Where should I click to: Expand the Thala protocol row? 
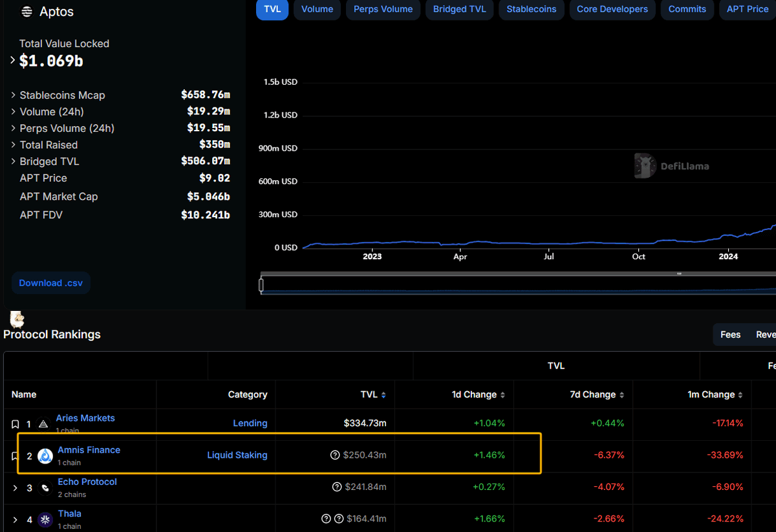(16, 520)
